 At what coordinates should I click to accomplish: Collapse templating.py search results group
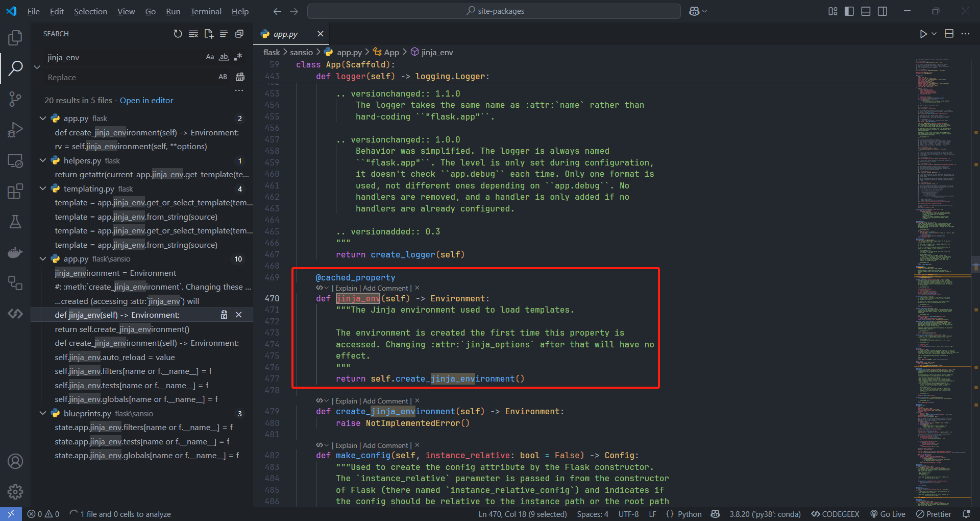tap(43, 188)
